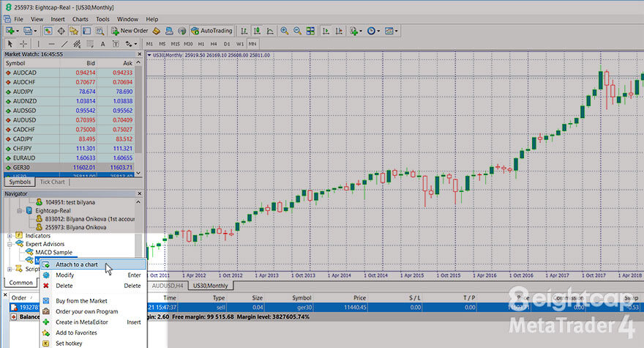Toggle Chart Shift button

click(x=339, y=31)
